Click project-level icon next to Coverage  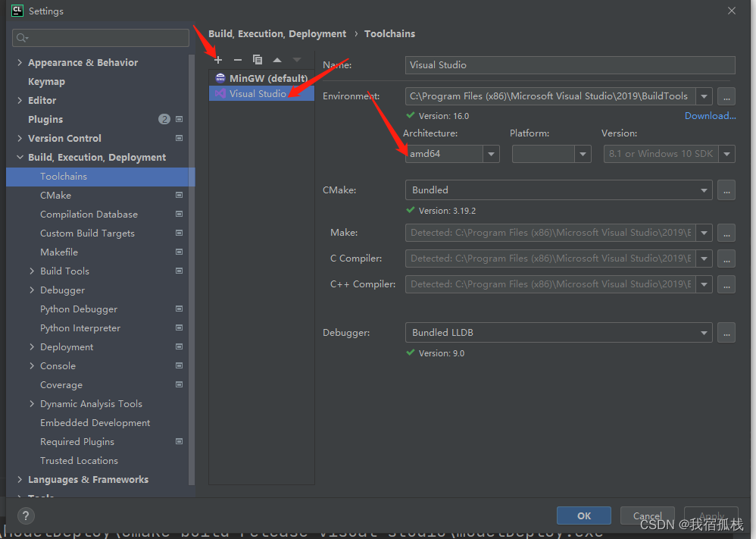179,384
